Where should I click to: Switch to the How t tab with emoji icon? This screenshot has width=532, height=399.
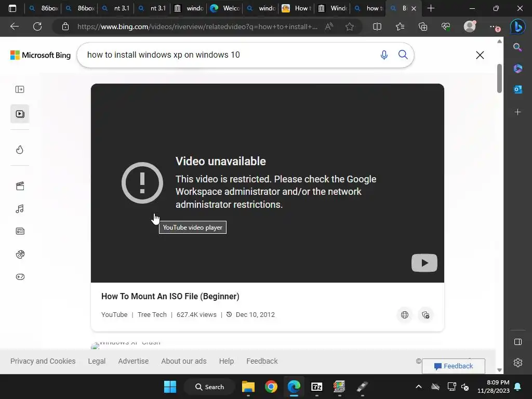coord(297,8)
